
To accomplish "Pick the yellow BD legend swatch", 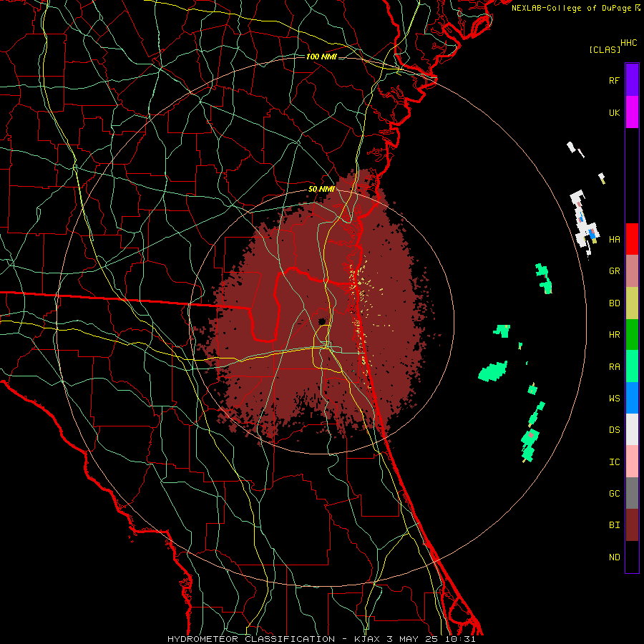I will (x=632, y=303).
